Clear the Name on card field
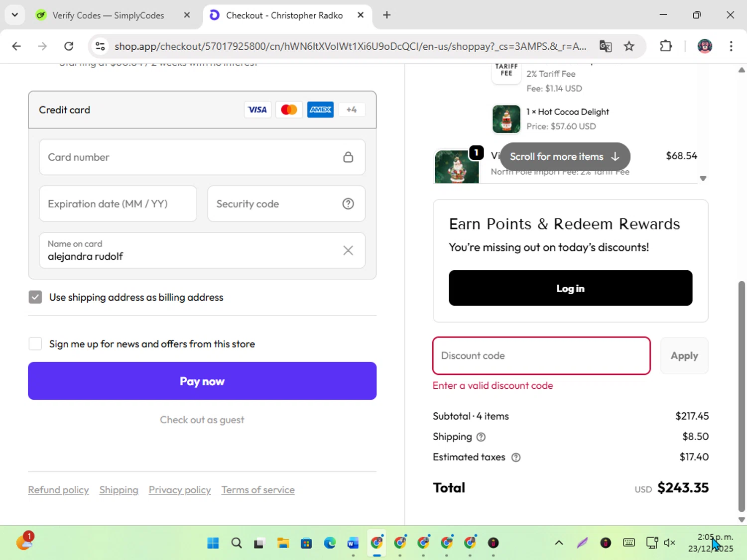 click(x=348, y=250)
